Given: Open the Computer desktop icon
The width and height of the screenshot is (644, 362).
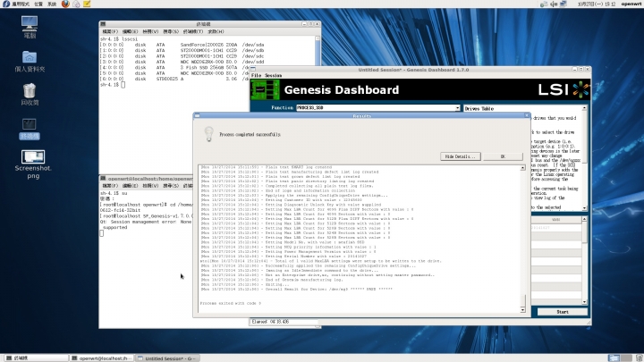Looking at the screenshot, I should 30,26.
